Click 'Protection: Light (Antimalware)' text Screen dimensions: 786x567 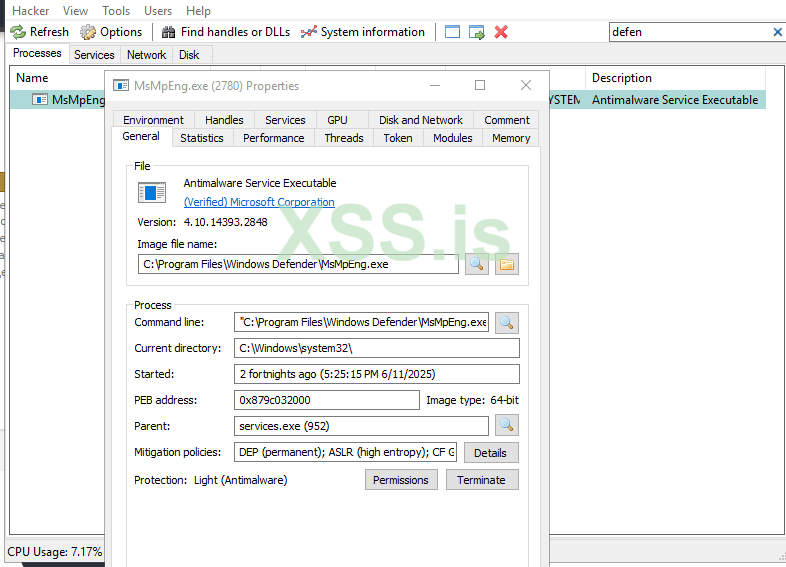coord(211,480)
